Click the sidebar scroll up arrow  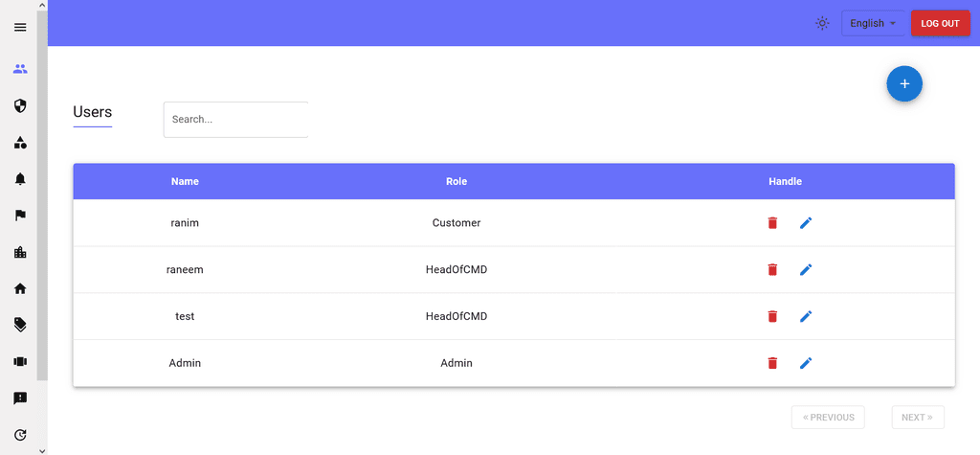coord(42,5)
